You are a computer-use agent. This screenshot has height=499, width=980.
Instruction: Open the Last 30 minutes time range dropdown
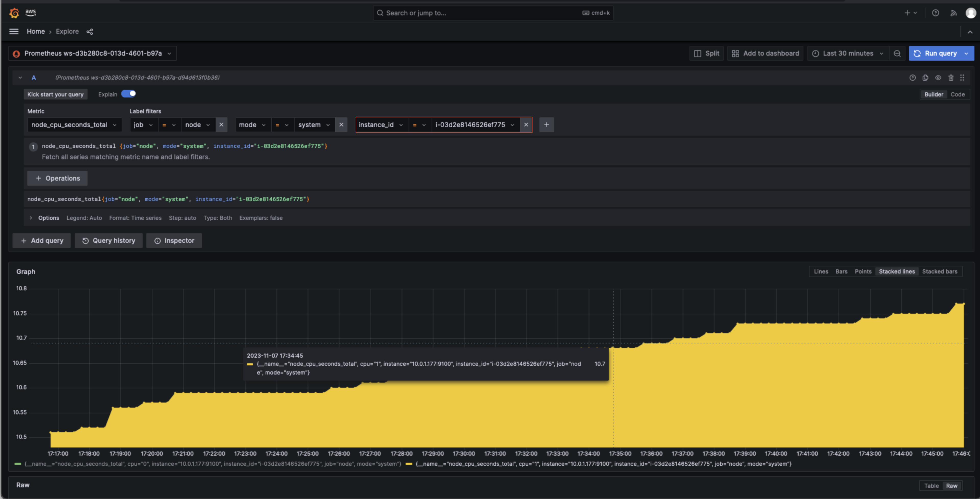click(x=848, y=53)
